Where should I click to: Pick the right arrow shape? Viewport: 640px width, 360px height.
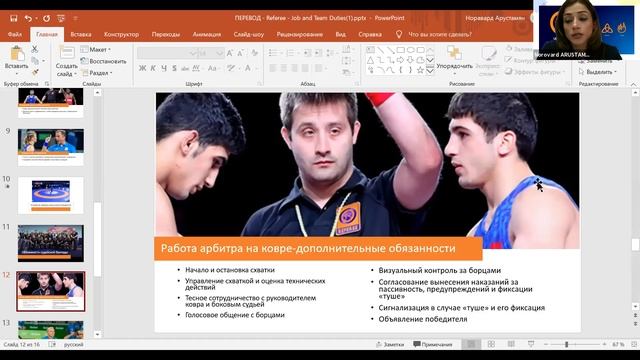click(x=400, y=60)
